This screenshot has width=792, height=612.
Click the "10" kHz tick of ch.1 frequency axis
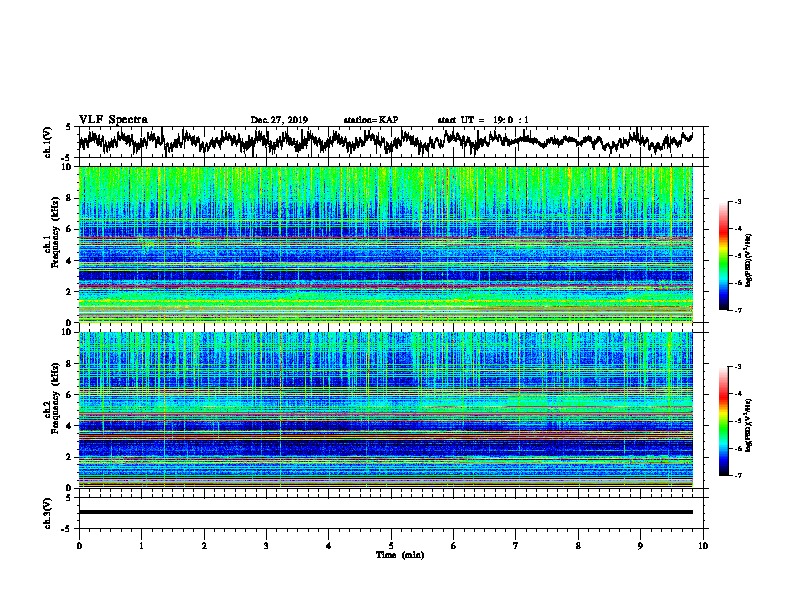tap(67, 167)
